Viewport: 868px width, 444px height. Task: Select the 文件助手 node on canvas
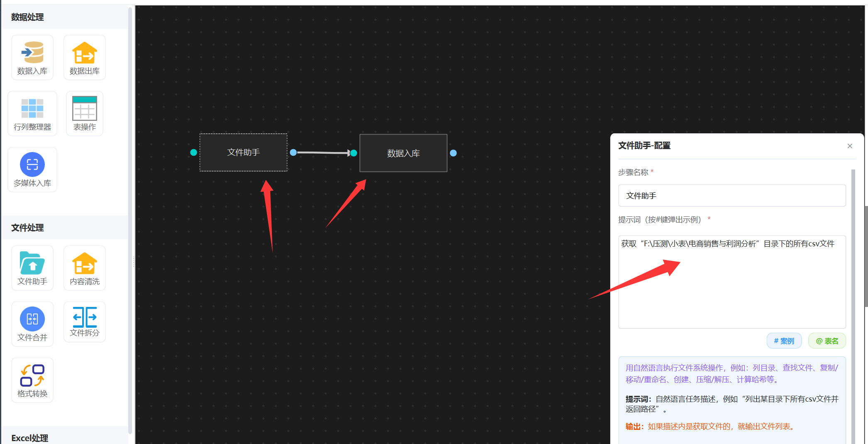coord(243,152)
